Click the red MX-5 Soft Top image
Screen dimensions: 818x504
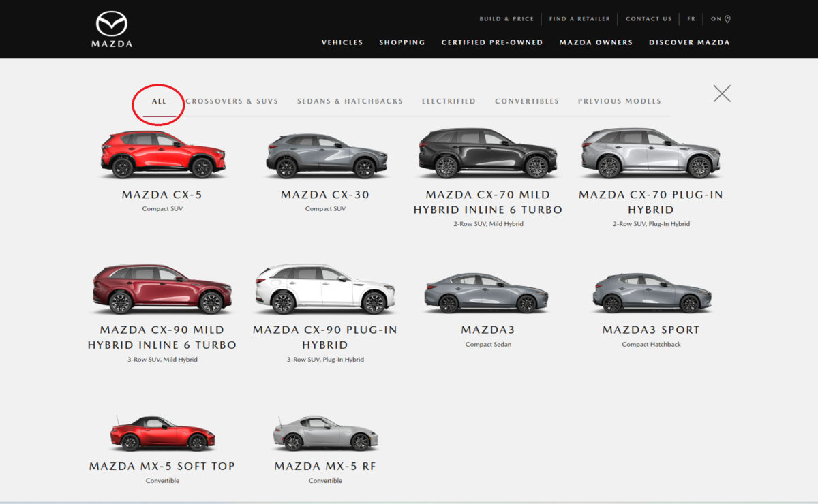click(162, 433)
